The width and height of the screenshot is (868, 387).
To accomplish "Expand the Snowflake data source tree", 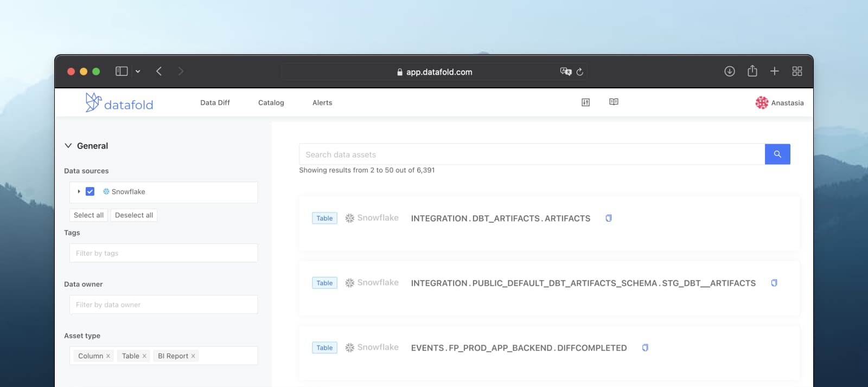I will pyautogui.click(x=79, y=191).
